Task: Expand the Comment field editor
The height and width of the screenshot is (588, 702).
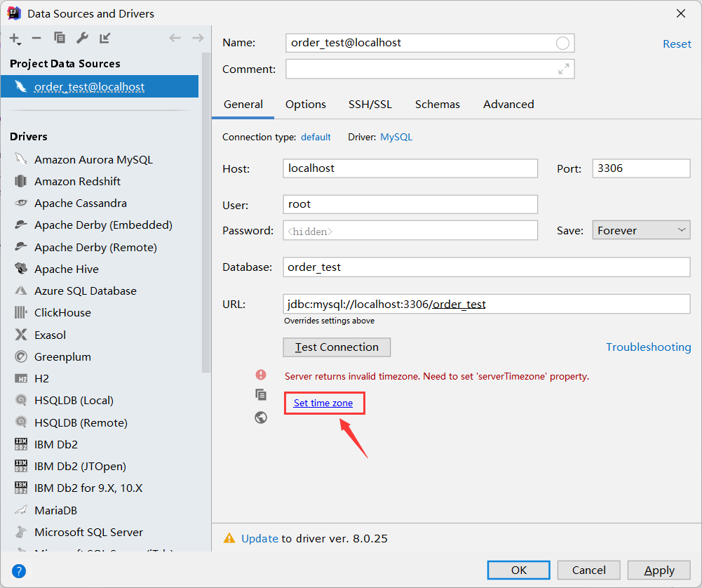Action: [564, 69]
